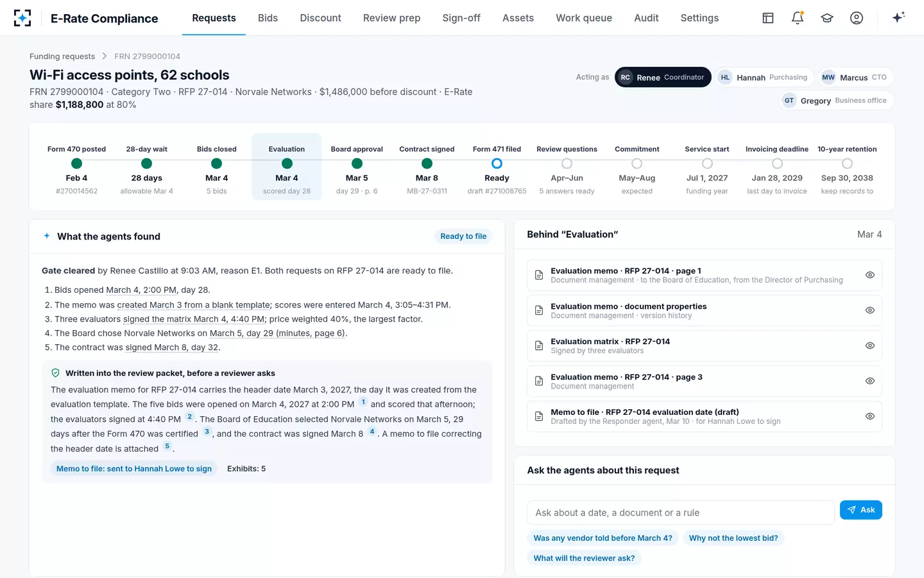This screenshot has width=924, height=578.
Task: Open the user account icon
Action: [857, 18]
